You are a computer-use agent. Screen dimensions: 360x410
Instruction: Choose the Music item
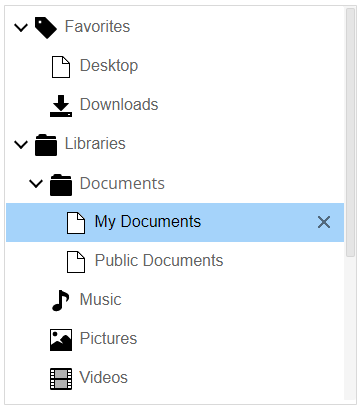click(100, 299)
